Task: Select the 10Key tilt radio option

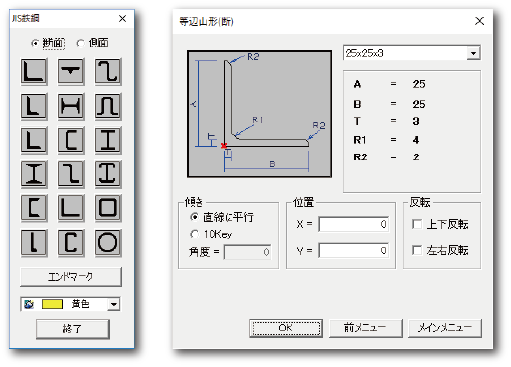Action: tap(194, 234)
